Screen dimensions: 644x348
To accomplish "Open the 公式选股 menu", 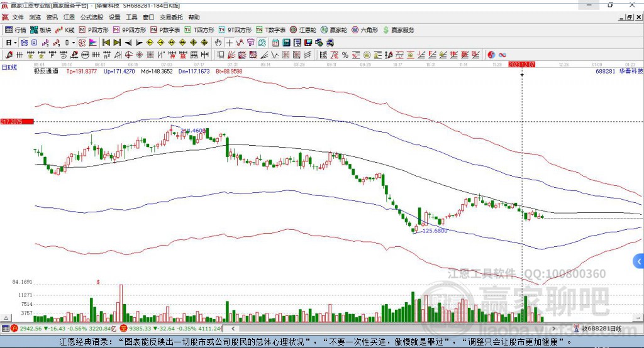I will 92,17.
